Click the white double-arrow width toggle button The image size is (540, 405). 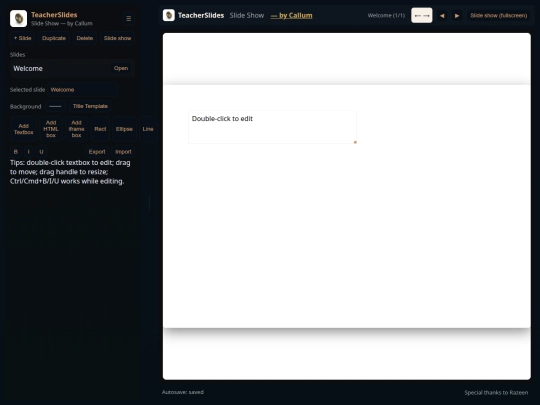tap(422, 15)
